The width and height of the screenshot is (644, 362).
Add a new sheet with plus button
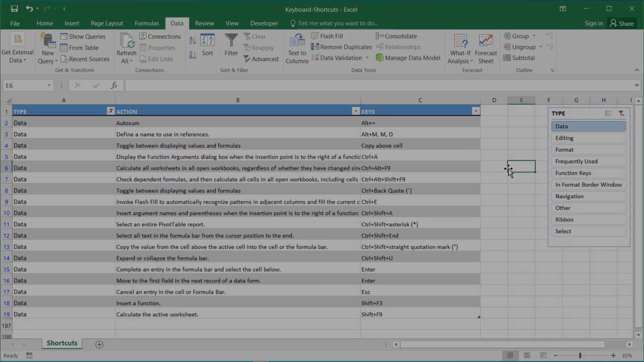tap(99, 344)
